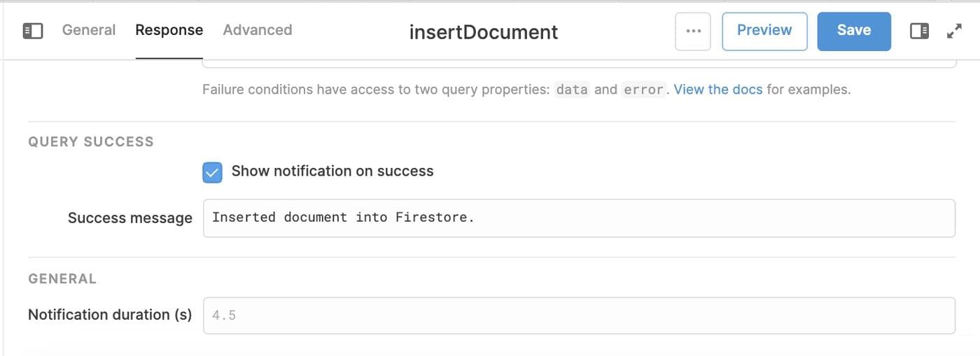Click the QUERY SUCCESS section header

click(x=91, y=142)
